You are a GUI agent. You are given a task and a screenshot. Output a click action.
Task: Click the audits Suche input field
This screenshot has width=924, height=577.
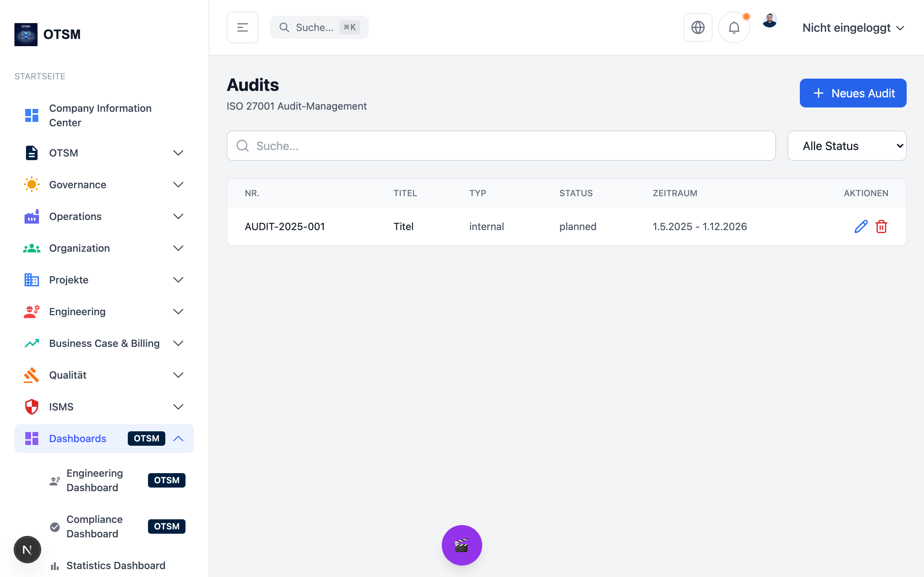pos(501,146)
